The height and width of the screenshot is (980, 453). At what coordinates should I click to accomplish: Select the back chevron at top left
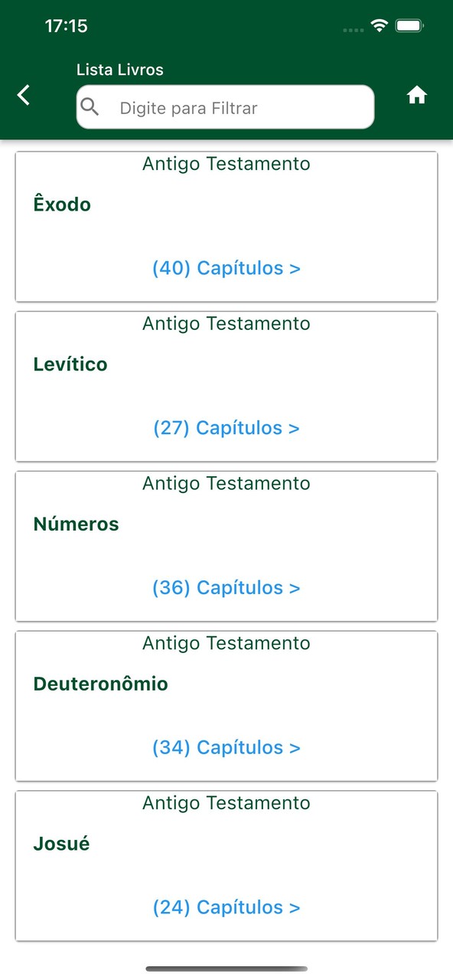(23, 94)
